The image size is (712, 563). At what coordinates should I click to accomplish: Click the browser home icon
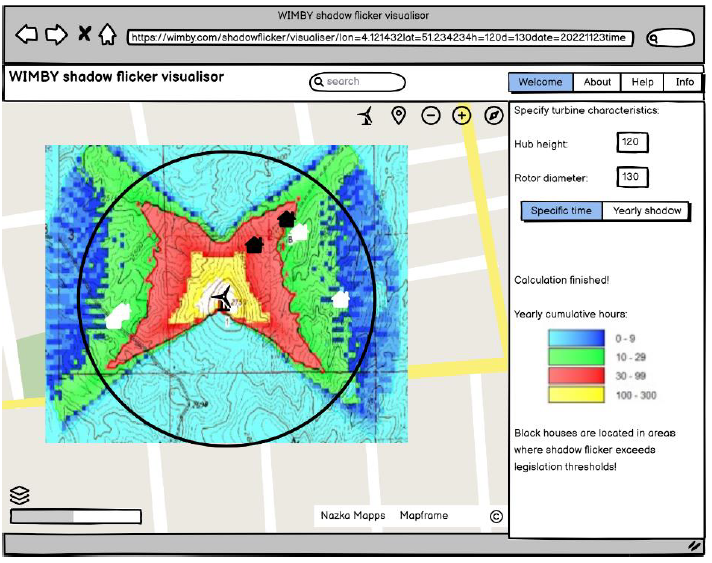point(108,36)
